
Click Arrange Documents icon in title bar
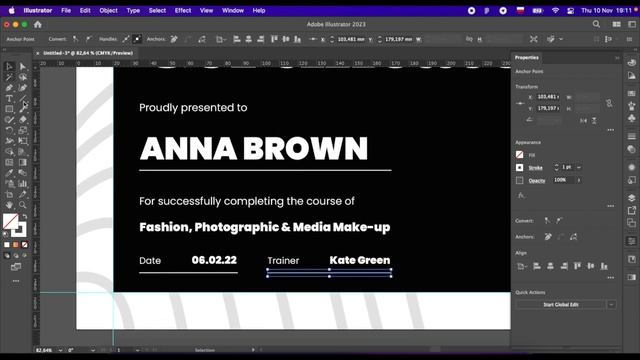(x=616, y=24)
